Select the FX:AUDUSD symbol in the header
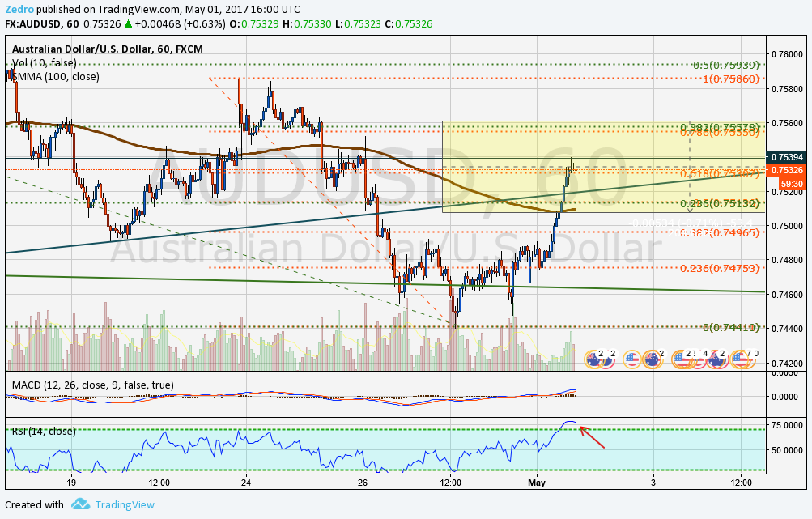 click(x=33, y=23)
